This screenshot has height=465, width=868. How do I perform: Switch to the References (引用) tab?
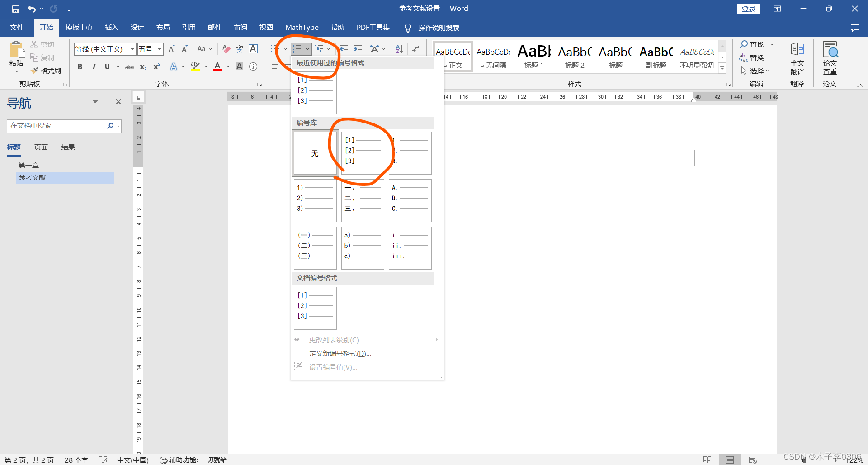189,28
